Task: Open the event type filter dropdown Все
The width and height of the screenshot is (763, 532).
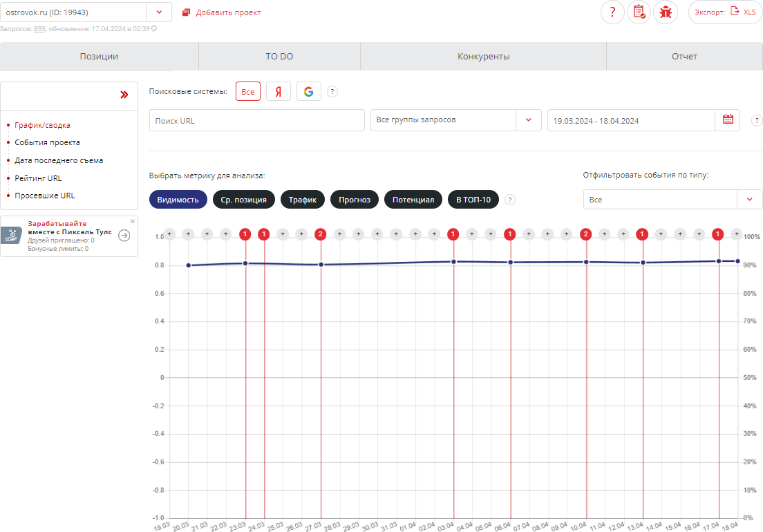Action: [672, 200]
